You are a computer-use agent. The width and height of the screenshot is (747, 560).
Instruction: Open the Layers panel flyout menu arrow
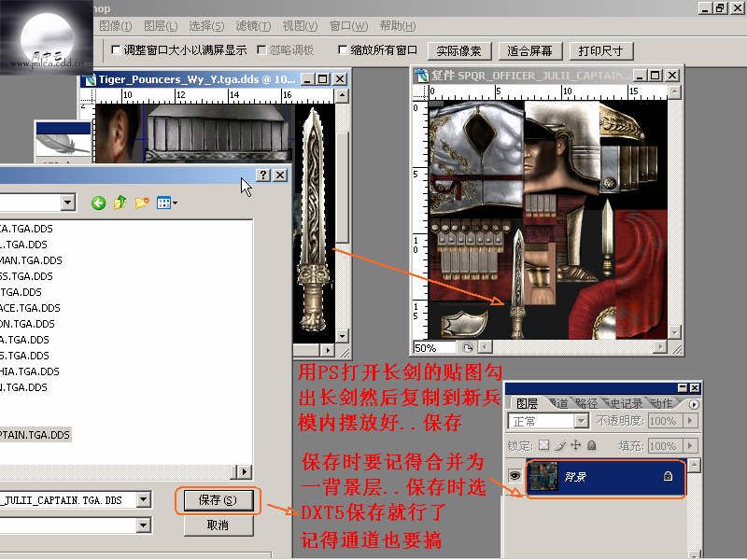click(x=693, y=404)
